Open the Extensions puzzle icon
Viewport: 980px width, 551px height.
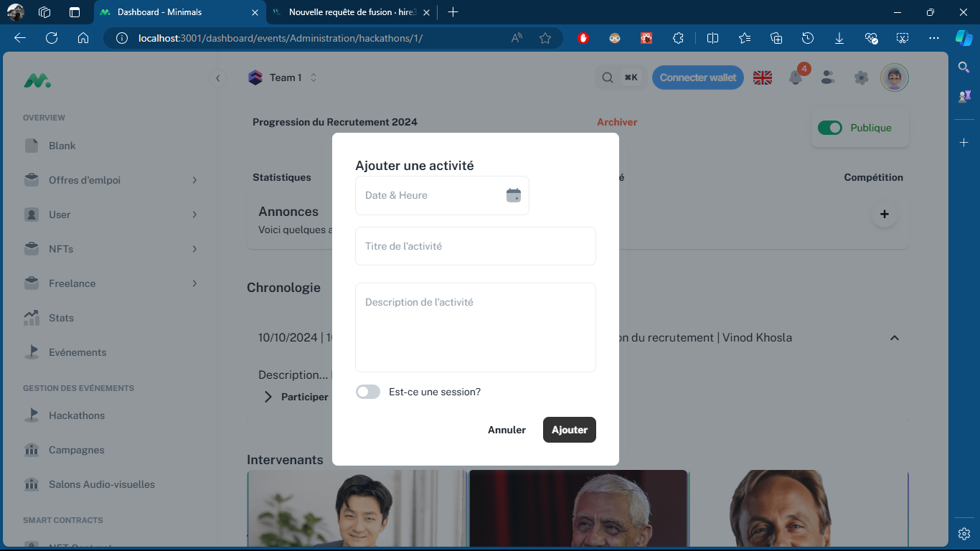click(x=678, y=38)
